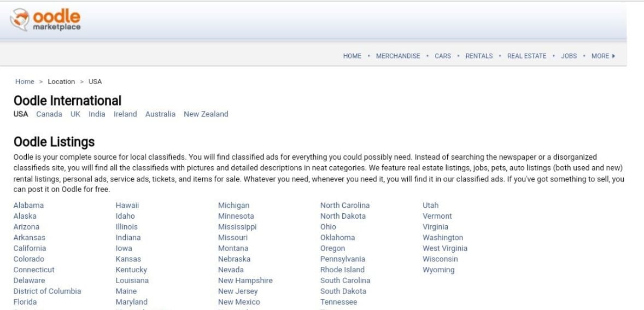Open the JOBS nav item
644x310 pixels.
(569, 56)
